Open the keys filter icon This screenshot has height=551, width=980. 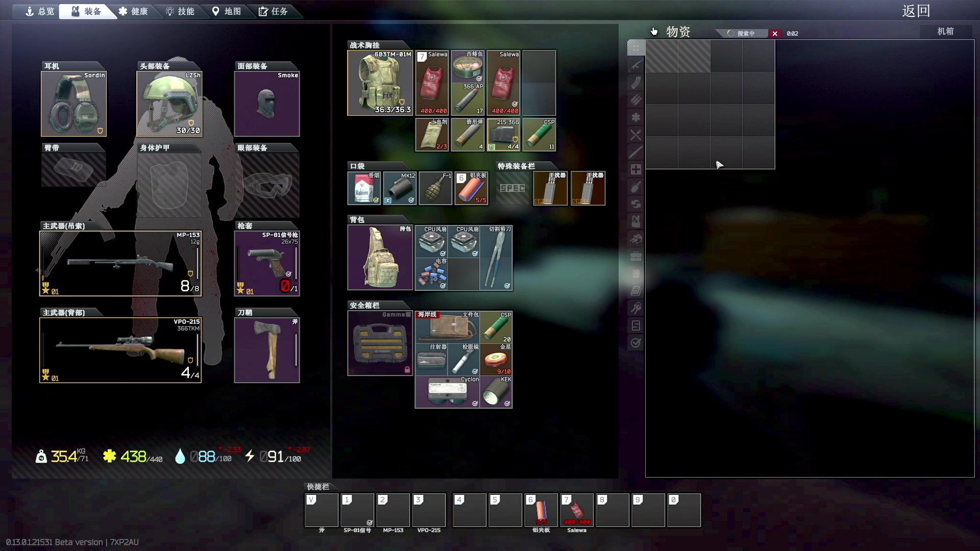click(x=635, y=308)
